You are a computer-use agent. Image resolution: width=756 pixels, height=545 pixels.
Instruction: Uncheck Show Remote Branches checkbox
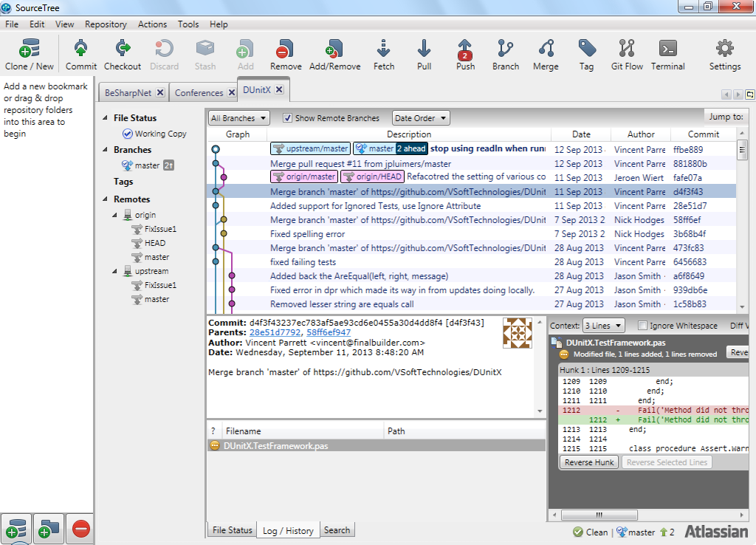(288, 118)
